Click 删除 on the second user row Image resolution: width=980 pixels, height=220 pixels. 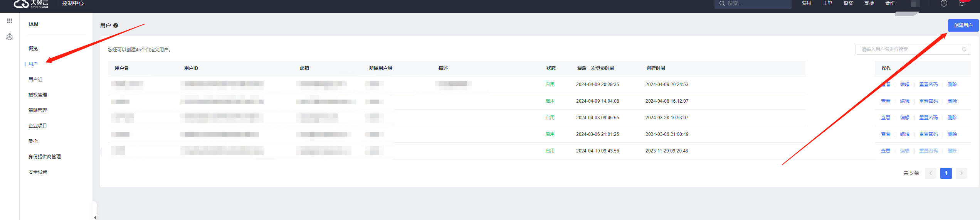(x=952, y=101)
